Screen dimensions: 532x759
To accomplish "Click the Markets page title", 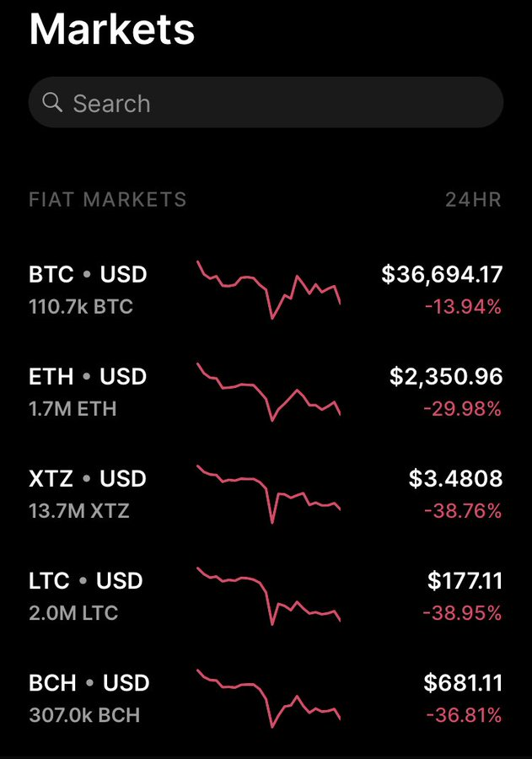I will [112, 30].
